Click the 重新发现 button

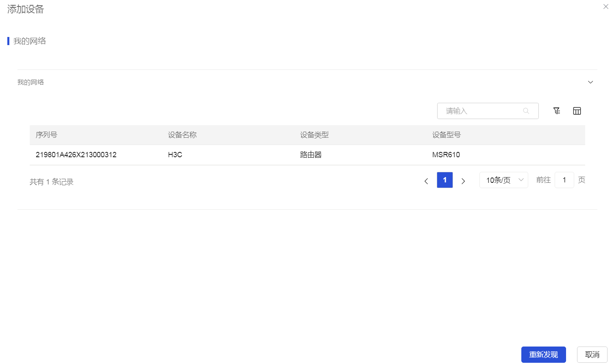543,355
